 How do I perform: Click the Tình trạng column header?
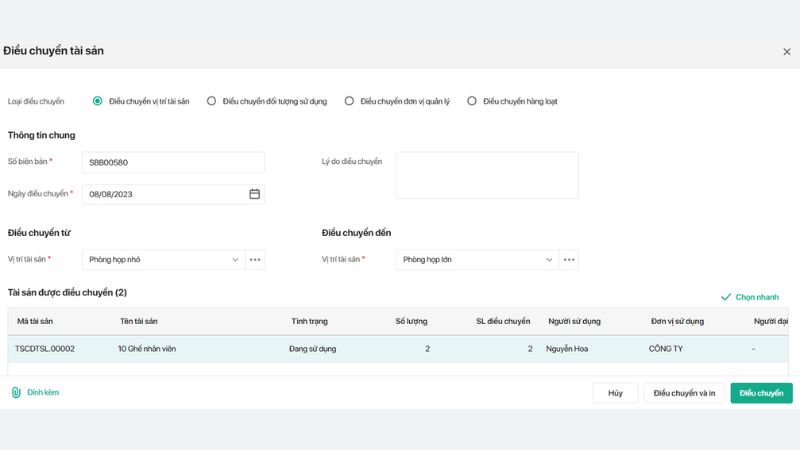(x=309, y=321)
